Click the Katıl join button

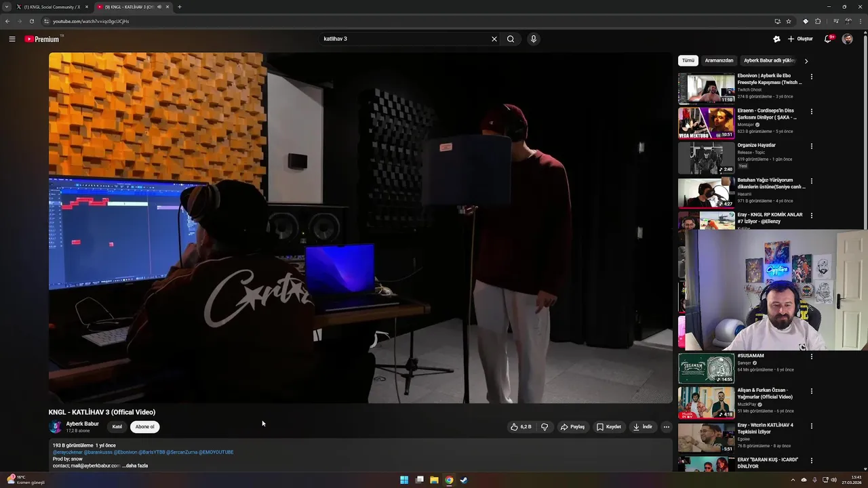(117, 427)
